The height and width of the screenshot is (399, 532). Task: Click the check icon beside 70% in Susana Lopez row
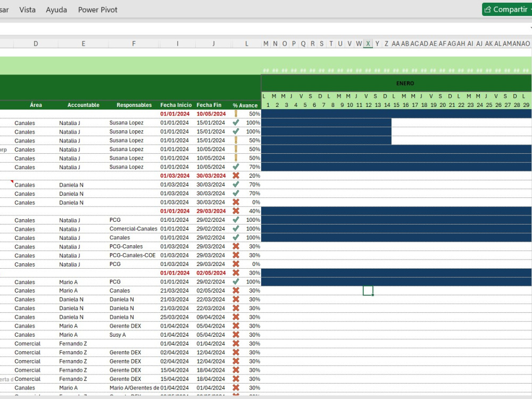click(236, 167)
